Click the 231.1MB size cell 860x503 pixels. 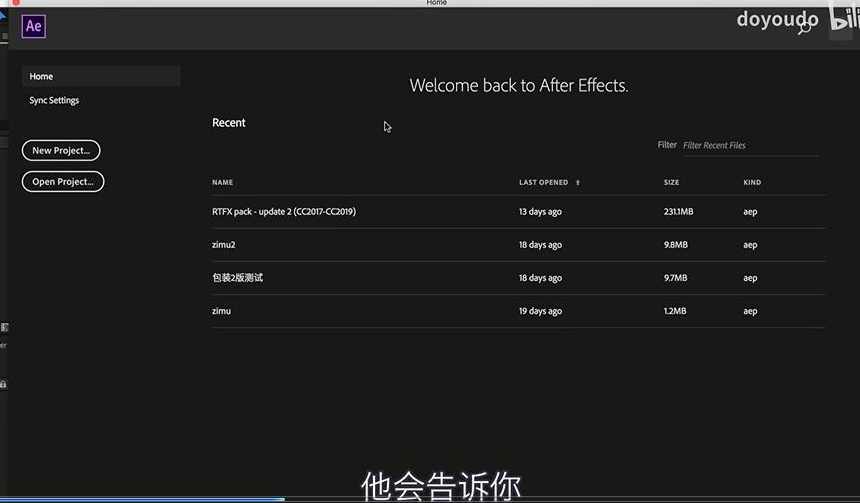click(x=678, y=212)
